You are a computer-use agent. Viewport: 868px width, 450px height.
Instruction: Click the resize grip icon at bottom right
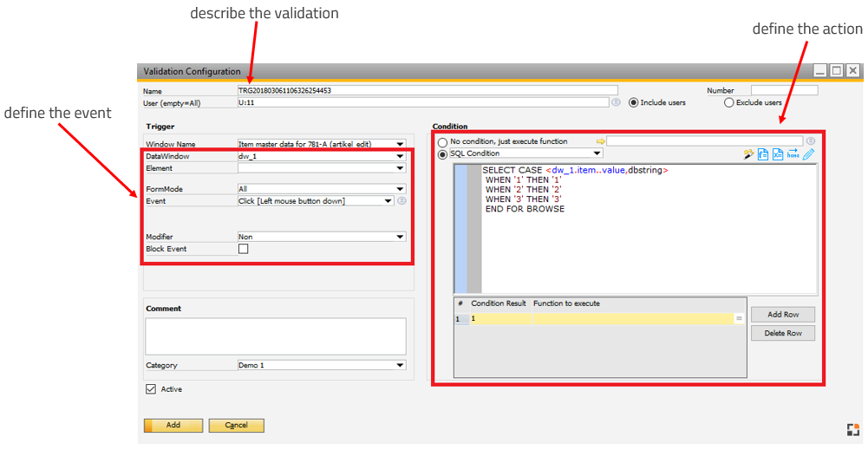click(852, 430)
